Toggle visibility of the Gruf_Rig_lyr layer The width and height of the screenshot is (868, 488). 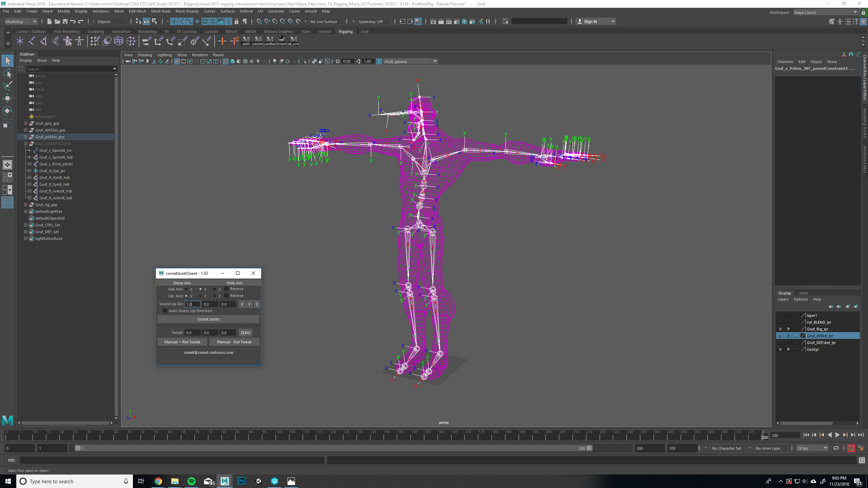[x=781, y=329]
